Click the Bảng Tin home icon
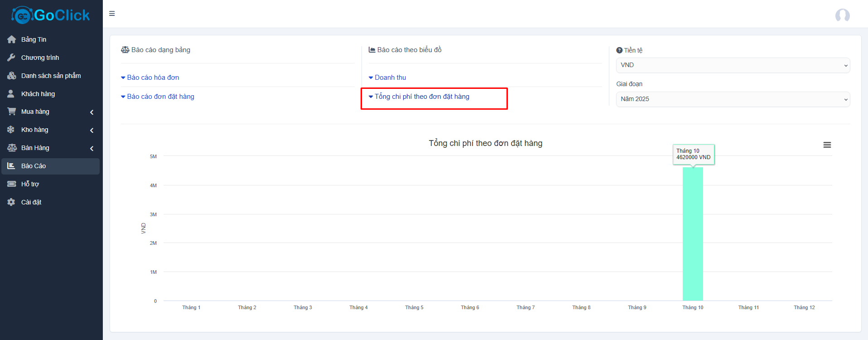The width and height of the screenshot is (868, 340). pyautogui.click(x=12, y=39)
